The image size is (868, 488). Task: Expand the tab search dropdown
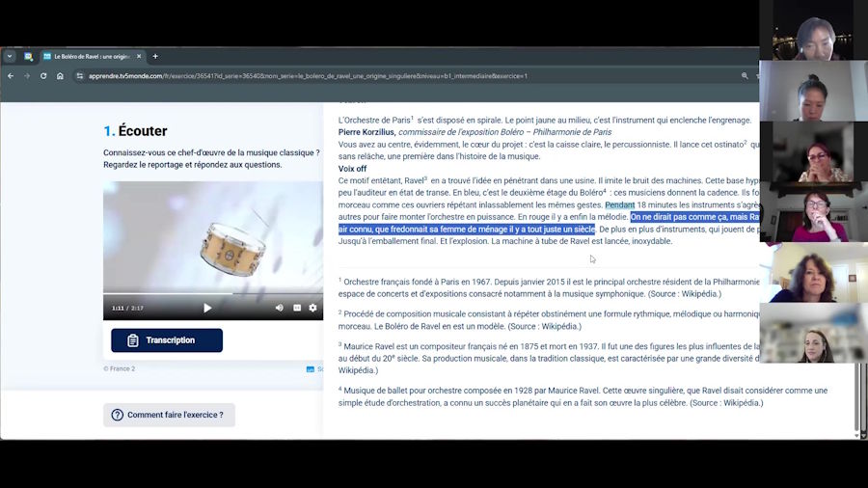point(10,56)
